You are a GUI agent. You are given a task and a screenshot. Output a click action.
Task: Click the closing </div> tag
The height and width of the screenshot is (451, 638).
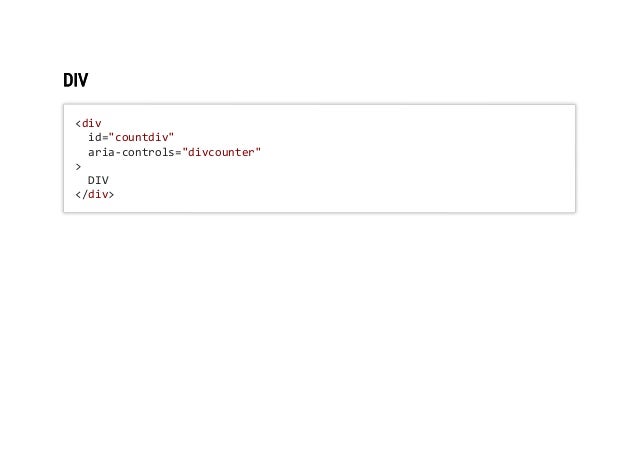pyautogui.click(x=95, y=195)
